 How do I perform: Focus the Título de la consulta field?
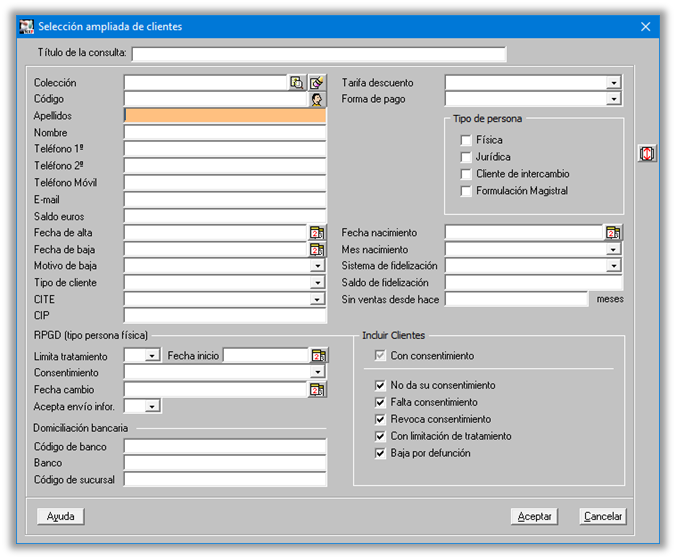[x=319, y=54]
